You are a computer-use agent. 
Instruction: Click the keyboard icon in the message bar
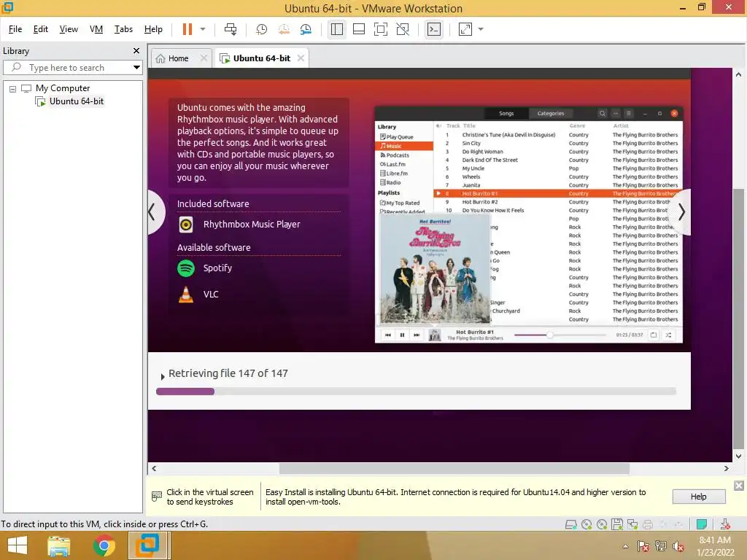156,497
